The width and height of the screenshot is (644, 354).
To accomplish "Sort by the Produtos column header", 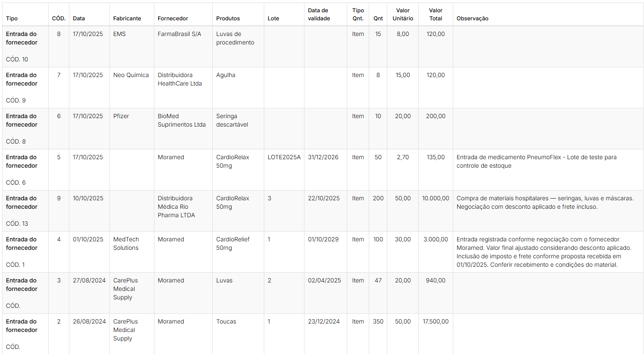I will point(228,18).
